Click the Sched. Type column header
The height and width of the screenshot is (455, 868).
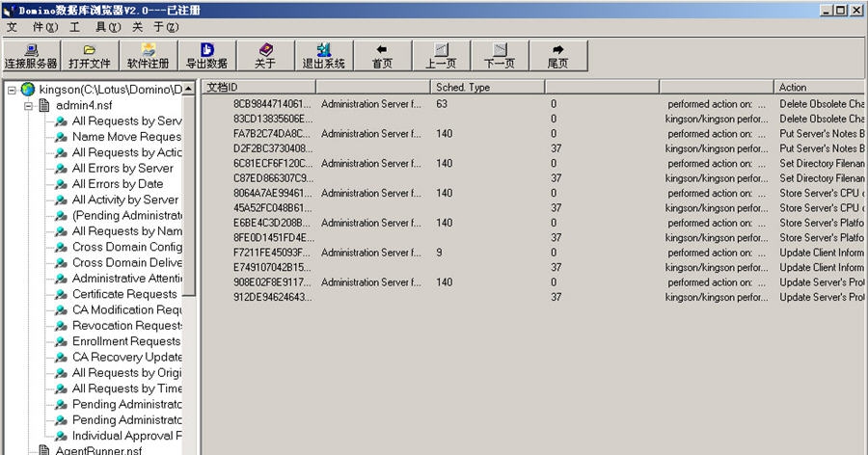(x=487, y=87)
